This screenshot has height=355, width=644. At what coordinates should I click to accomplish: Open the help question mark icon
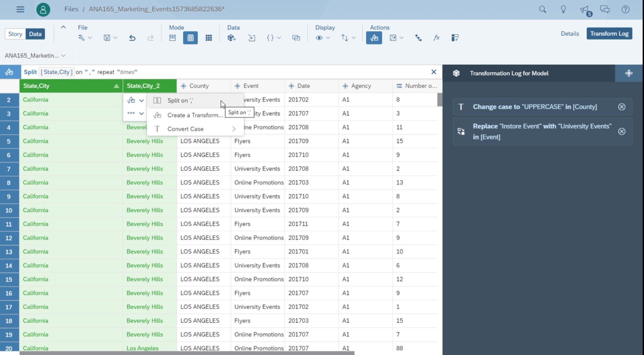tap(625, 9)
